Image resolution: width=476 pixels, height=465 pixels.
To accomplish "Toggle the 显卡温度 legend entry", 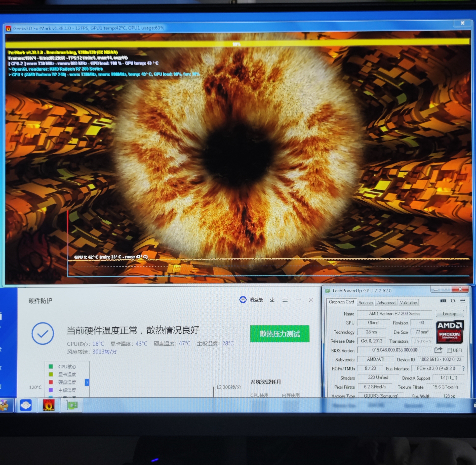I will 67,374.
